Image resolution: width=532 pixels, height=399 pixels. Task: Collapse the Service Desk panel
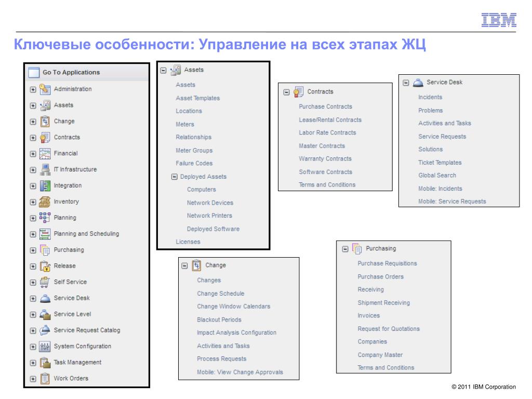click(406, 83)
